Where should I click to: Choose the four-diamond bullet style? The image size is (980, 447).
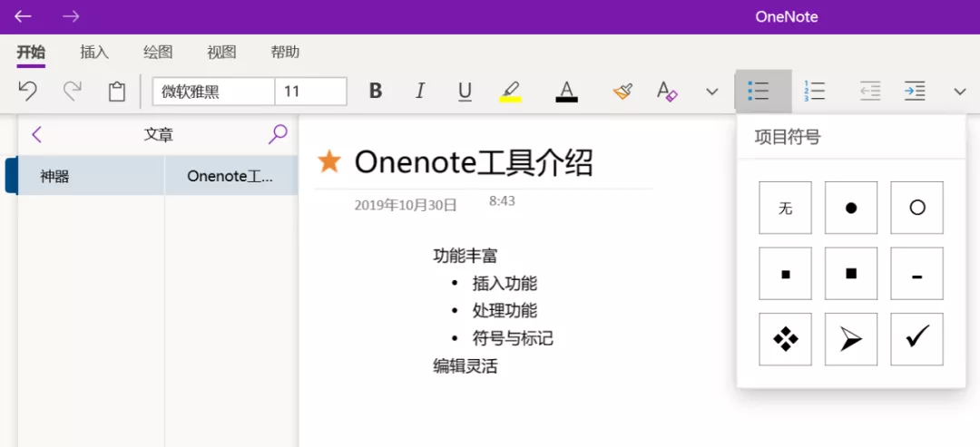(x=785, y=339)
